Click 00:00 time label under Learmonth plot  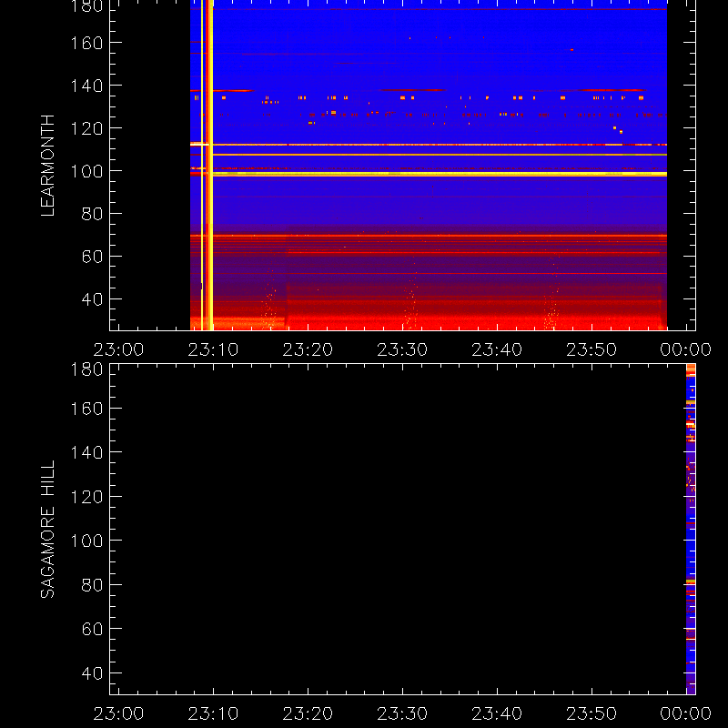(686, 349)
